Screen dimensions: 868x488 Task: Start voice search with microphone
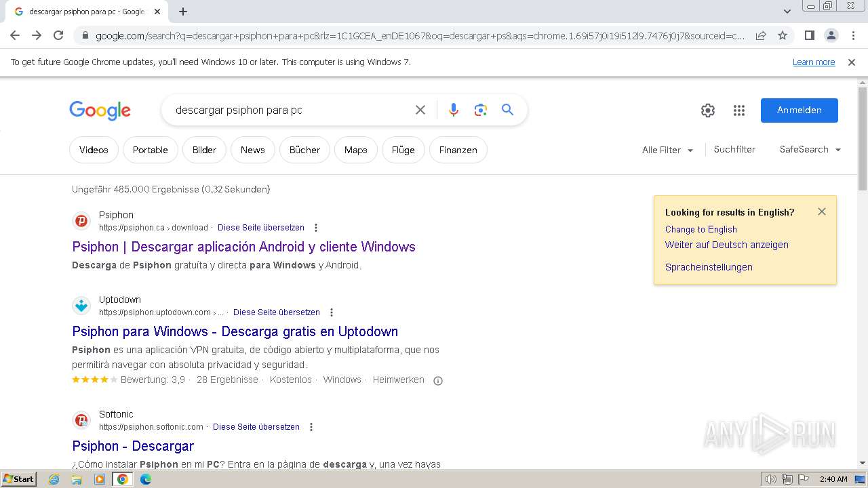point(454,110)
